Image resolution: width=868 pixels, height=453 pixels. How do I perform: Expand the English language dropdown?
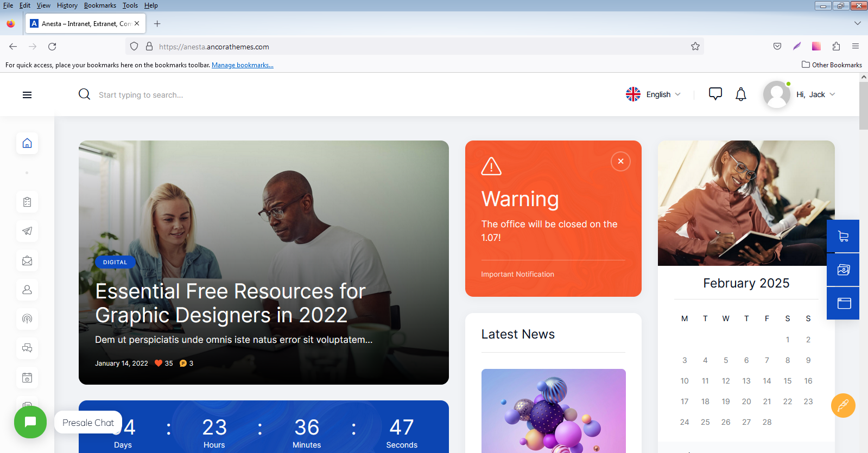pyautogui.click(x=654, y=94)
